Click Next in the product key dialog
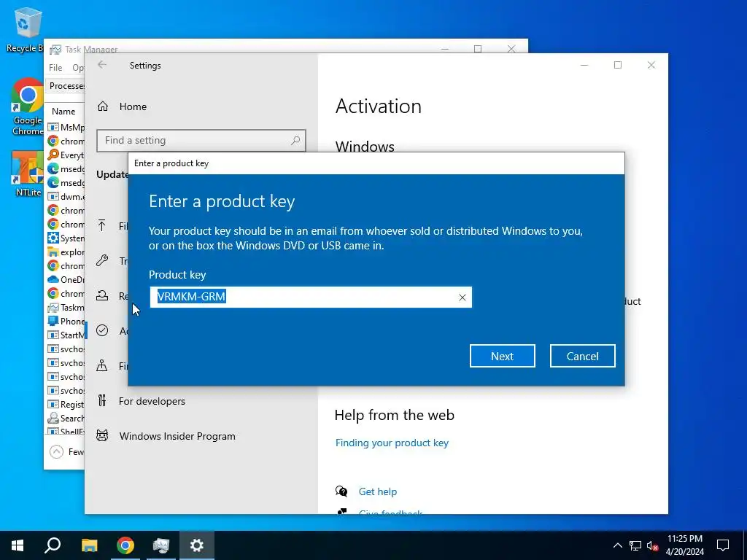This screenshot has width=747, height=560. 502,356
